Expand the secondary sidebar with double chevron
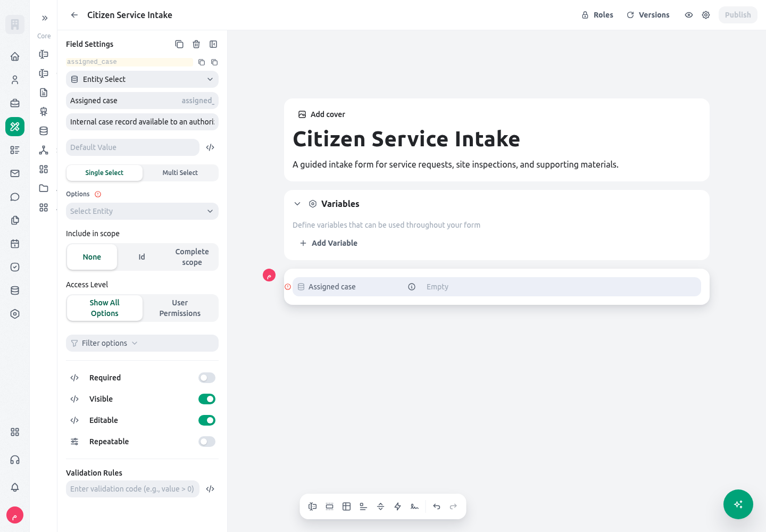This screenshot has width=766, height=532. [x=45, y=18]
